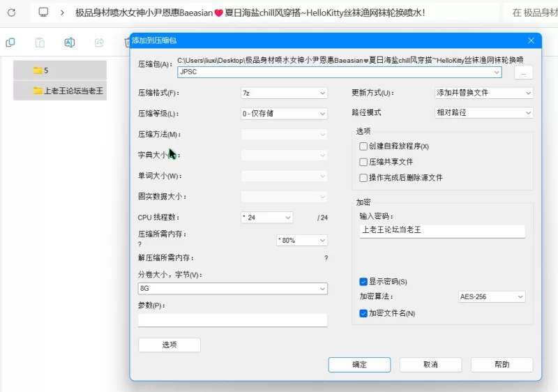Open the 更新方式 dropdown
Viewport: 558px width, 392px height.
tap(483, 93)
